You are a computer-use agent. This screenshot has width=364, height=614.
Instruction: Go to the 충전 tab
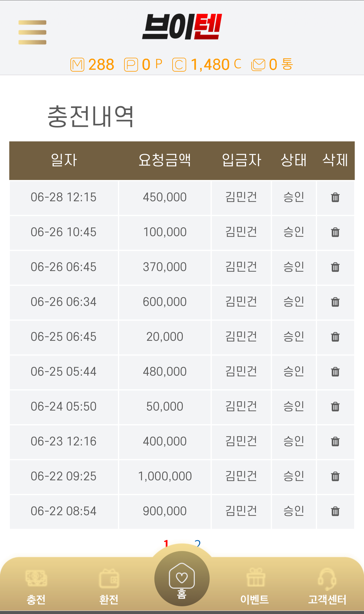pyautogui.click(x=36, y=587)
